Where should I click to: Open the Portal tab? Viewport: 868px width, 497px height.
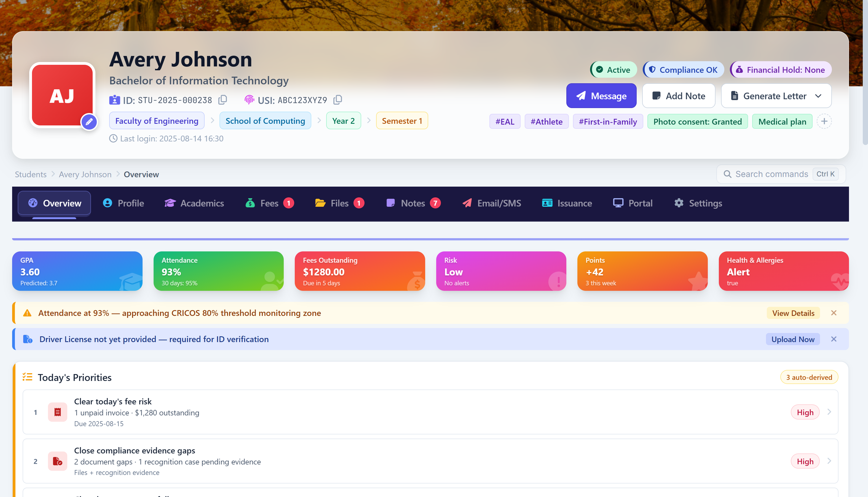click(633, 203)
